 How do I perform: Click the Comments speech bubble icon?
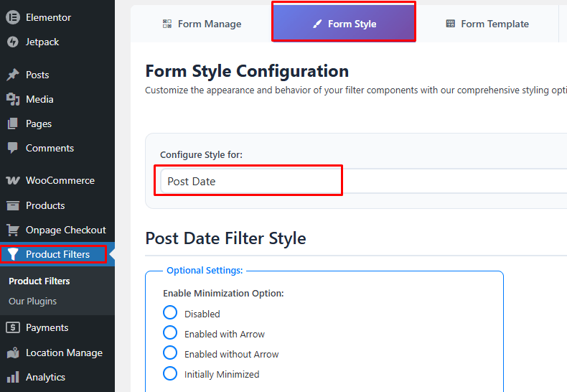point(13,148)
